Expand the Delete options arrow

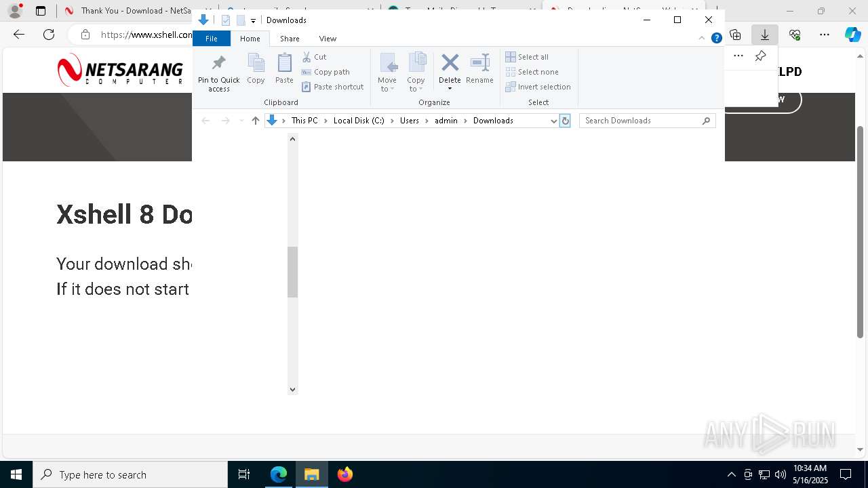click(x=450, y=89)
